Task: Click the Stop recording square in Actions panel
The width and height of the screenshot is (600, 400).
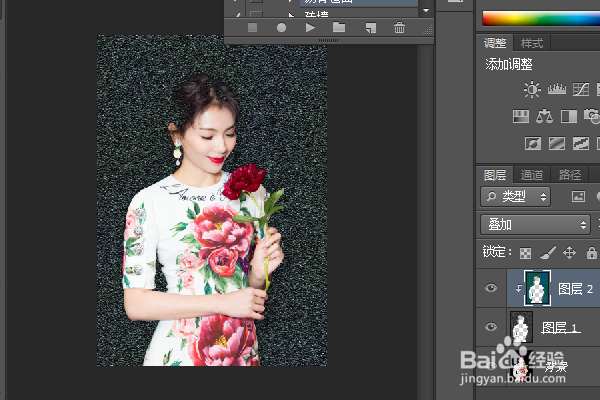Action: tap(252, 28)
